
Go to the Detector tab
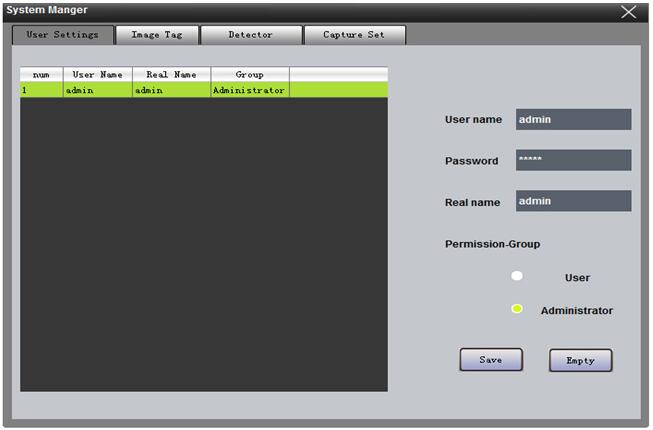pyautogui.click(x=250, y=35)
